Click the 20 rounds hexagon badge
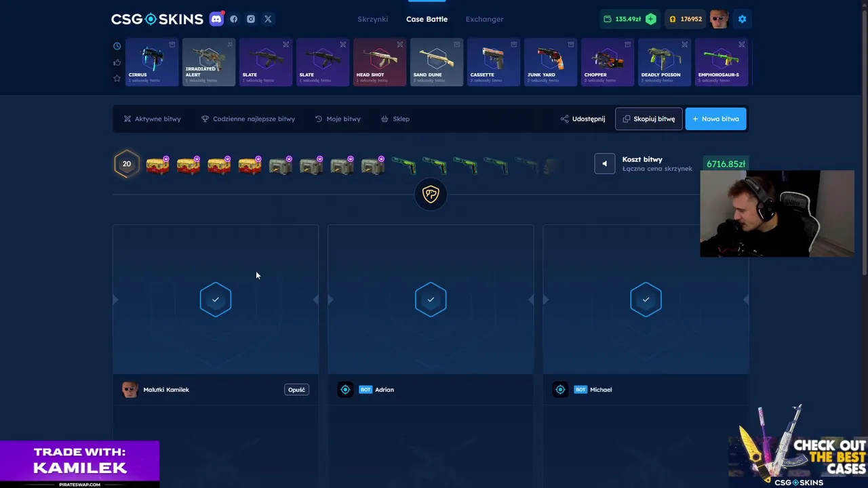 127,163
